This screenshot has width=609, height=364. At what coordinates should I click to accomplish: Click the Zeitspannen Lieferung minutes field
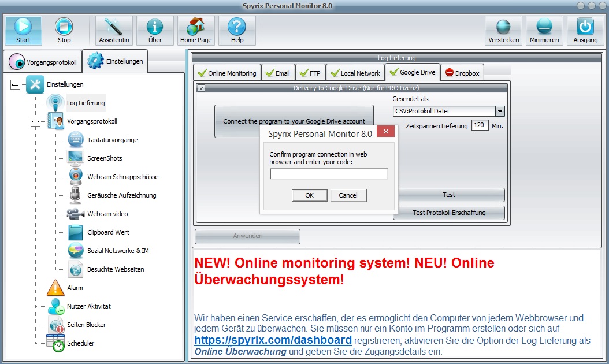pyautogui.click(x=480, y=125)
